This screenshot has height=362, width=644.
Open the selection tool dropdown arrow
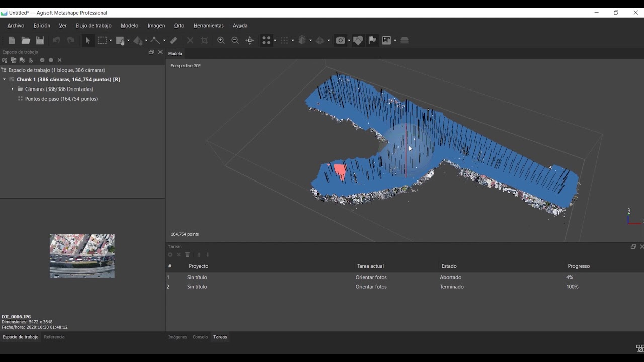pyautogui.click(x=111, y=41)
